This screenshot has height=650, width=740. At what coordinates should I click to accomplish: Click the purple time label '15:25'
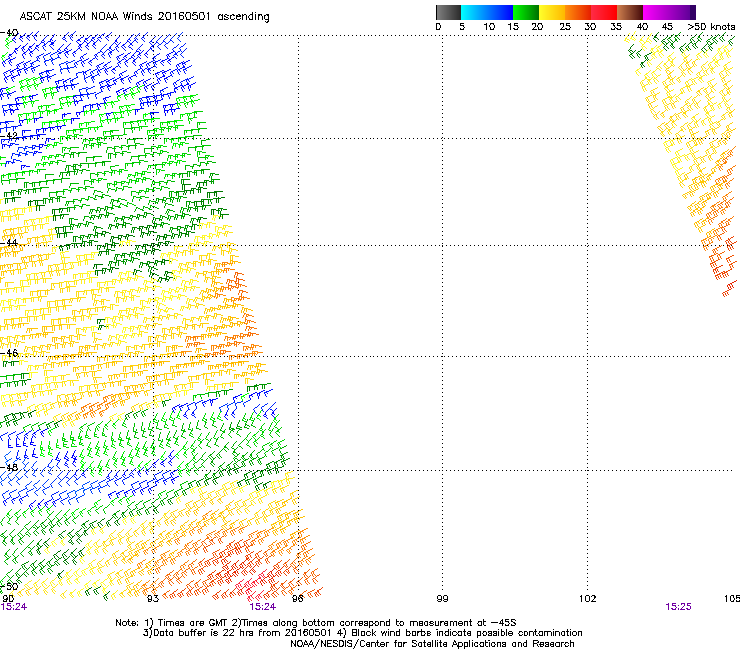coord(678,607)
